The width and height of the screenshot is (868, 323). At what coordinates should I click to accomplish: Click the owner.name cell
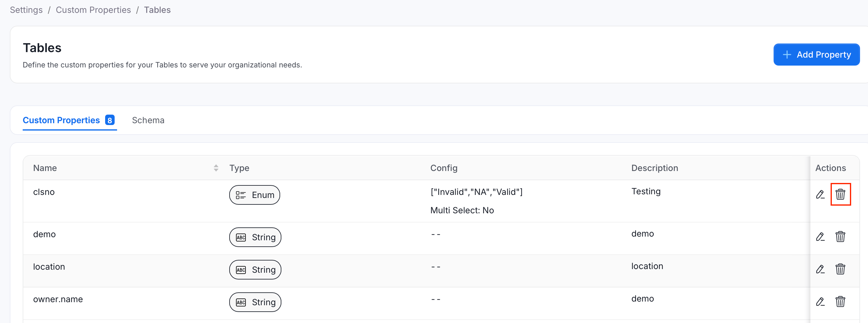[58, 299]
